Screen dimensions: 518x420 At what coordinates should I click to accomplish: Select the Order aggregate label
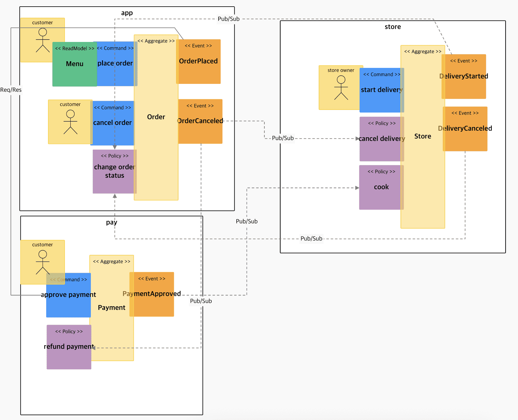click(156, 117)
